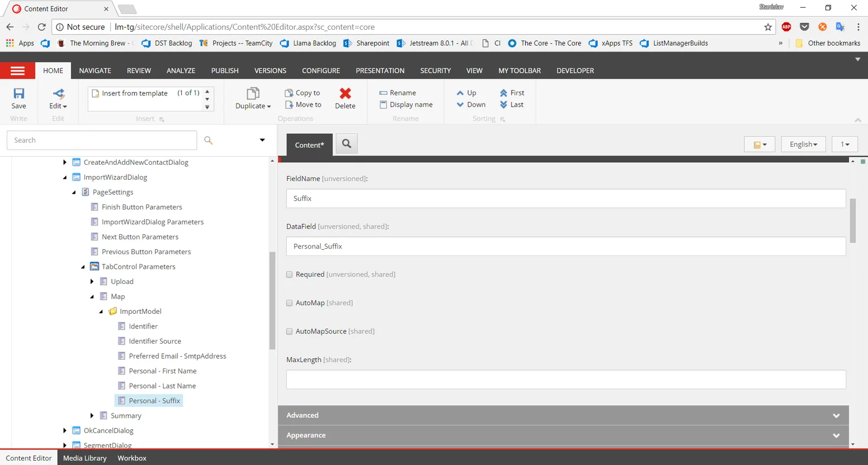
Task: Switch to the DEVELOPER ribbon tab
Action: [575, 70]
